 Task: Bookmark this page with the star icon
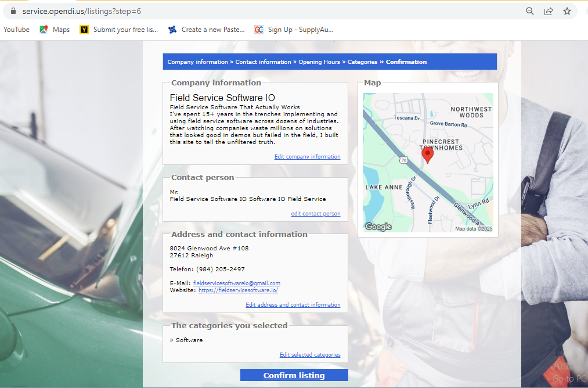point(567,11)
